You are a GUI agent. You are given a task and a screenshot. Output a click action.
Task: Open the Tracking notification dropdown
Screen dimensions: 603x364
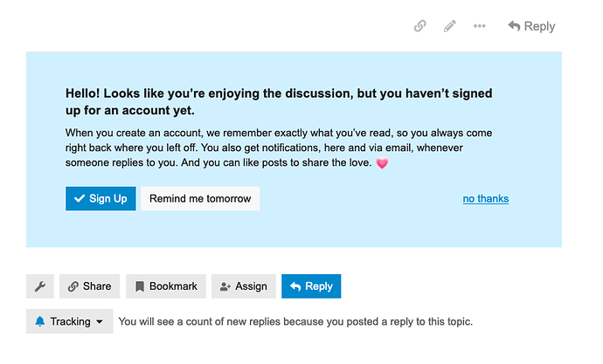click(x=70, y=321)
